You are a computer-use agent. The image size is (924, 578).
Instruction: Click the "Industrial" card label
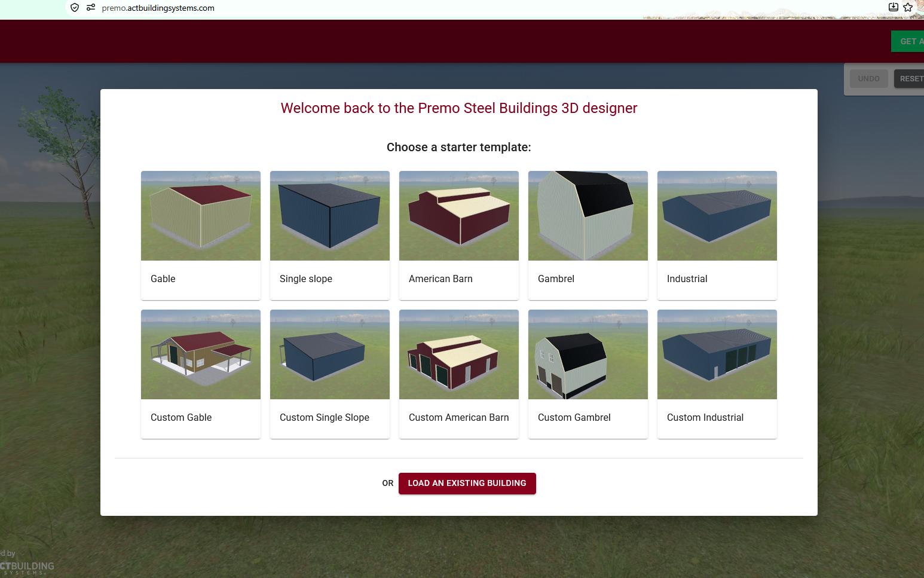coord(687,279)
